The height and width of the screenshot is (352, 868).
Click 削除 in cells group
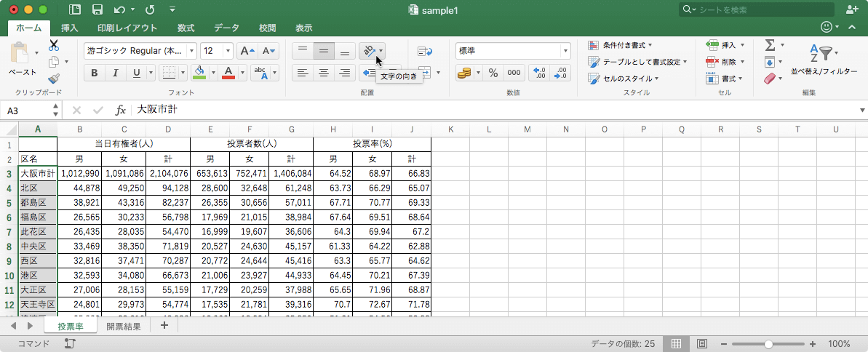click(725, 61)
